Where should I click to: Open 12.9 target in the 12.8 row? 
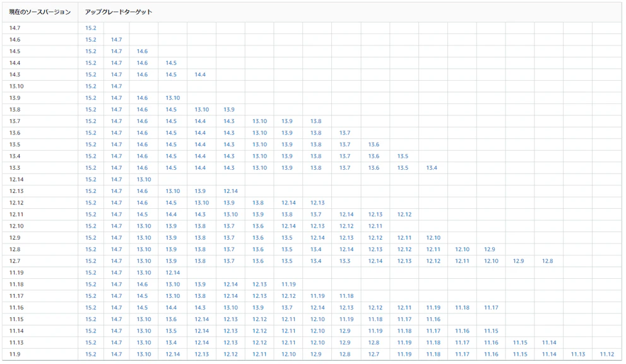point(490,249)
